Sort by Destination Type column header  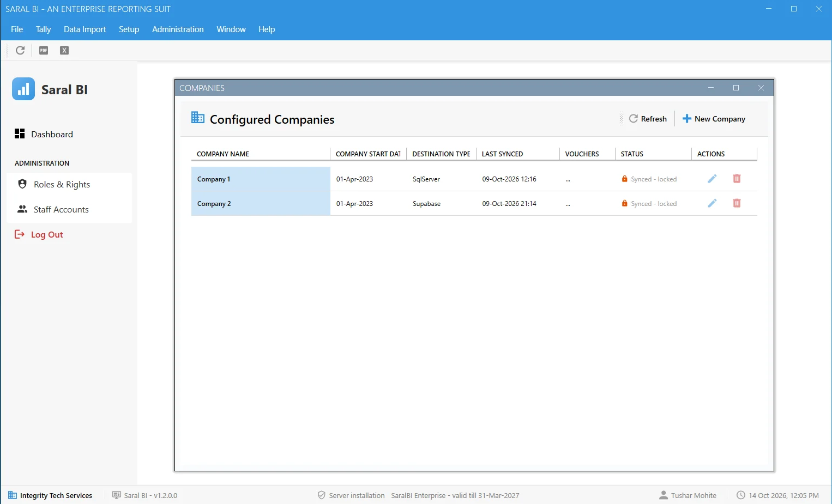(x=442, y=154)
